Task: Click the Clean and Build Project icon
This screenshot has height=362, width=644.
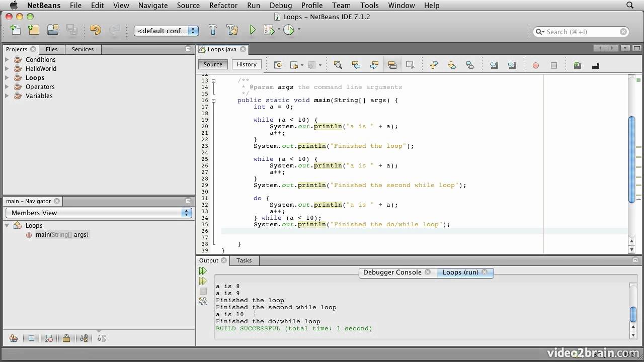Action: click(232, 30)
